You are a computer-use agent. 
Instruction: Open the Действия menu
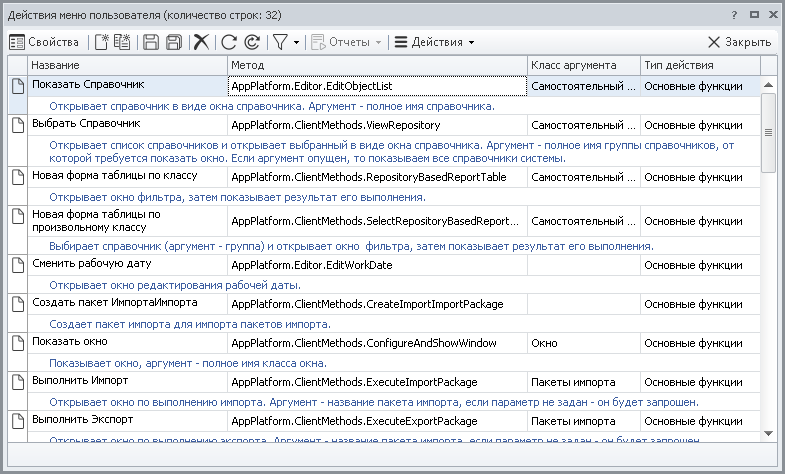pyautogui.click(x=433, y=42)
